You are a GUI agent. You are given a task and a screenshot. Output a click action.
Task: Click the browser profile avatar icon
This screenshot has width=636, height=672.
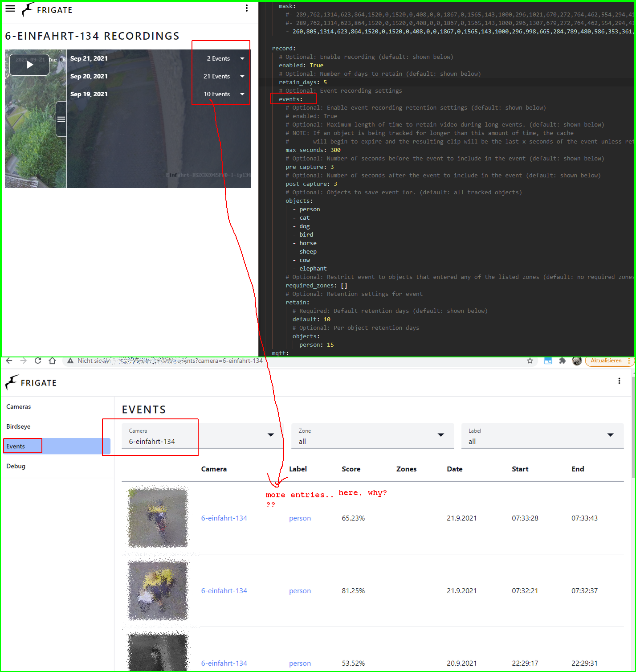pos(577,361)
